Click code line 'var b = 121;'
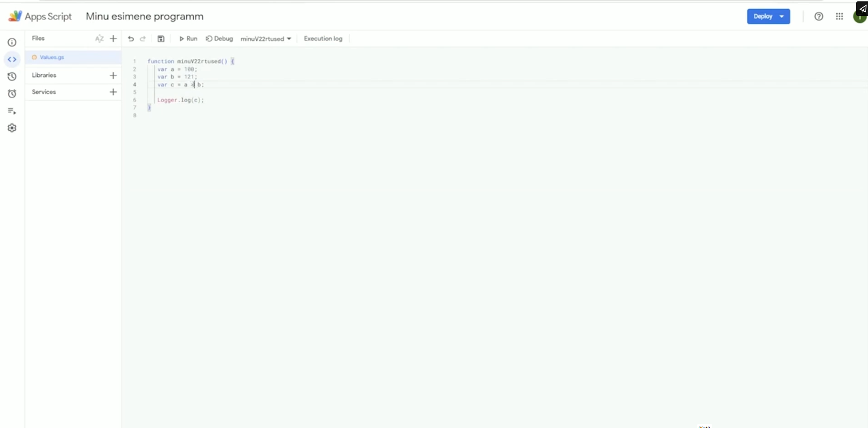868x428 pixels. [x=177, y=77]
